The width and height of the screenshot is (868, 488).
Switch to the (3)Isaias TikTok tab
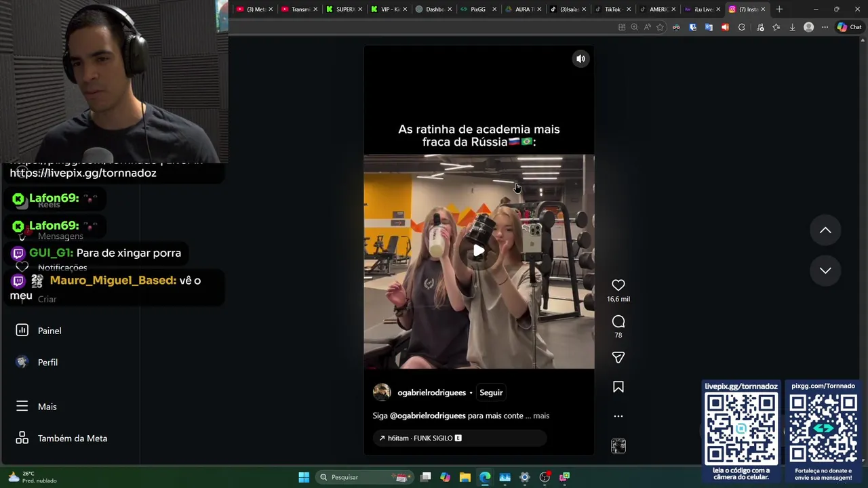(568, 9)
